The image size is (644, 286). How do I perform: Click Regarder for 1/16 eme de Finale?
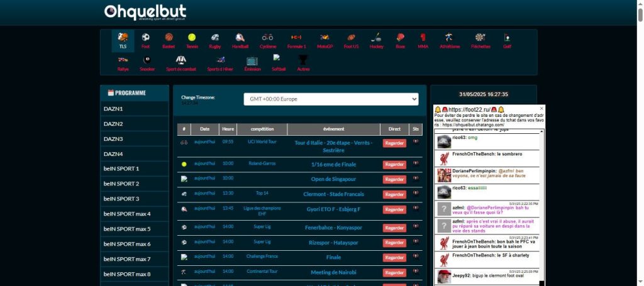coord(395,165)
